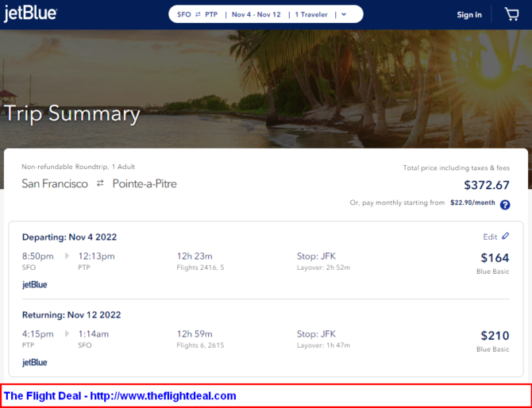The image size is (532, 408).
Task: Click Layover: 2h 52m text
Action: pyautogui.click(x=323, y=268)
